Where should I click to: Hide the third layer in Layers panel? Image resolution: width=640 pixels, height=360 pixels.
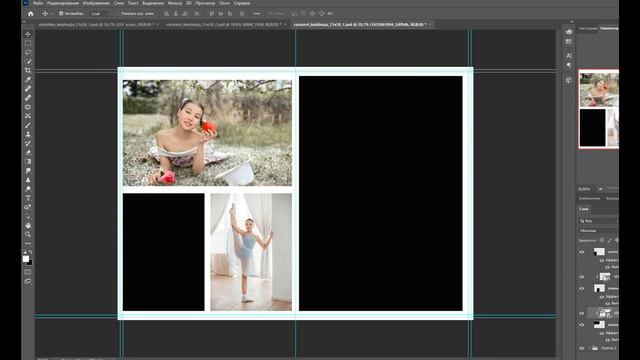pyautogui.click(x=582, y=289)
